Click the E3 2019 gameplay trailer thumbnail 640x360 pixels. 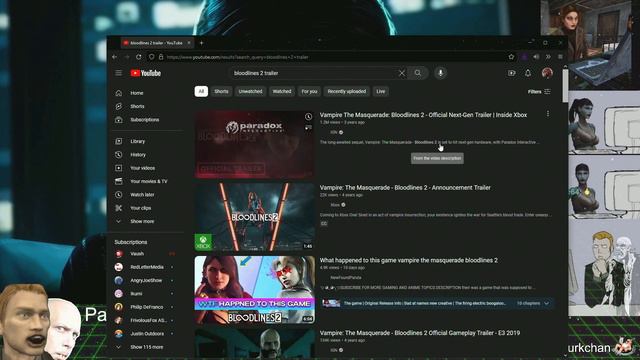[x=255, y=343]
